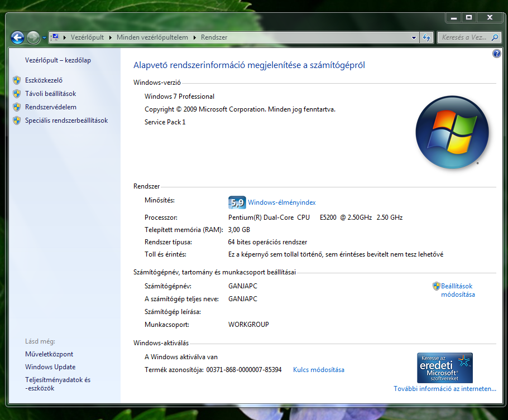Focus the Keresés a Vez... search field
Viewport: 508px width, 420px height.
coord(464,37)
